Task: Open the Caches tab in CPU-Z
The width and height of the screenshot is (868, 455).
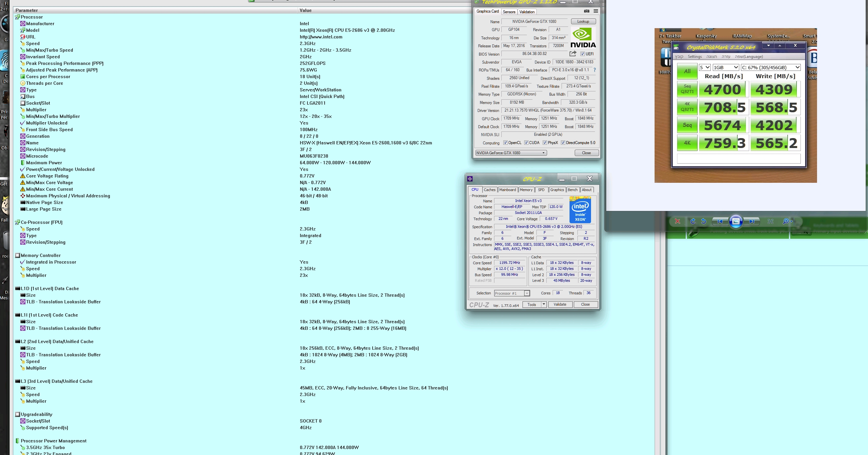Action: pyautogui.click(x=490, y=190)
